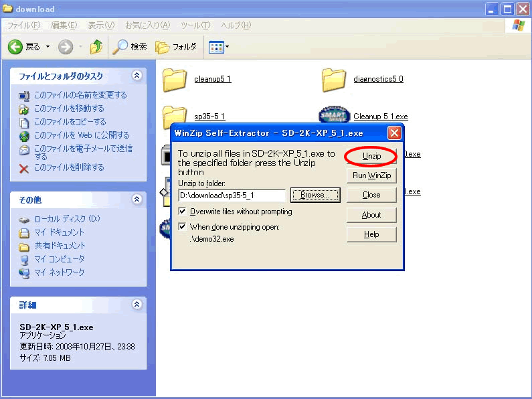This screenshot has width=532, height=399.
Task: Collapse the Details (詳細) panel
Action: click(137, 305)
